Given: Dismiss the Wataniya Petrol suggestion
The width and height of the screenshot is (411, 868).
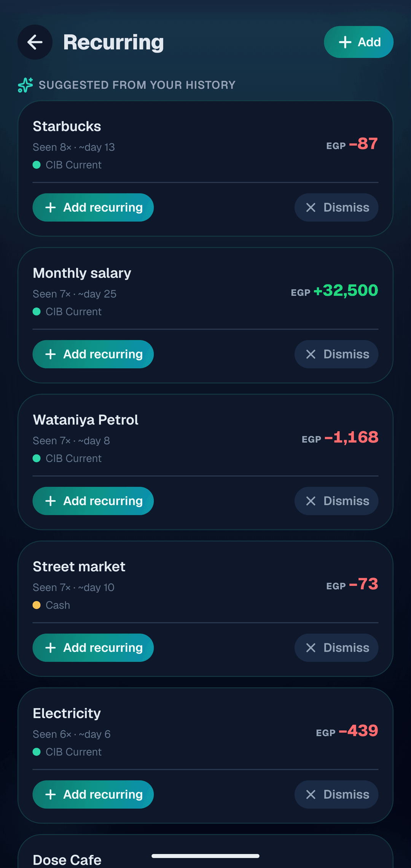Looking at the screenshot, I should point(336,501).
